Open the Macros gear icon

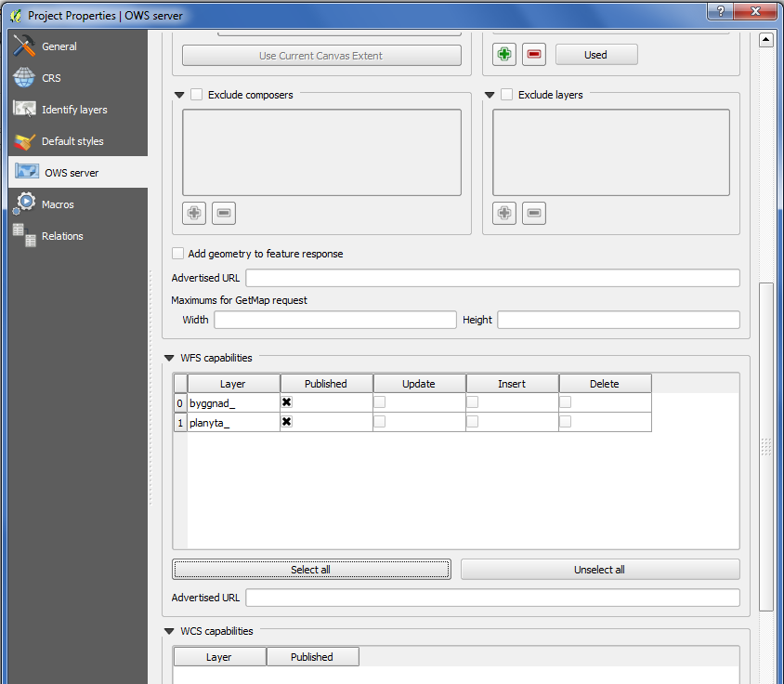tap(24, 204)
